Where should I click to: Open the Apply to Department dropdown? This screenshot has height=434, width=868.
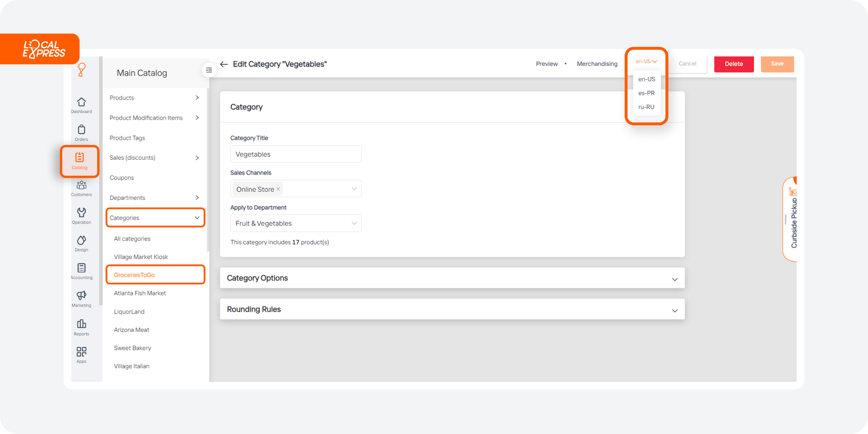coord(296,224)
